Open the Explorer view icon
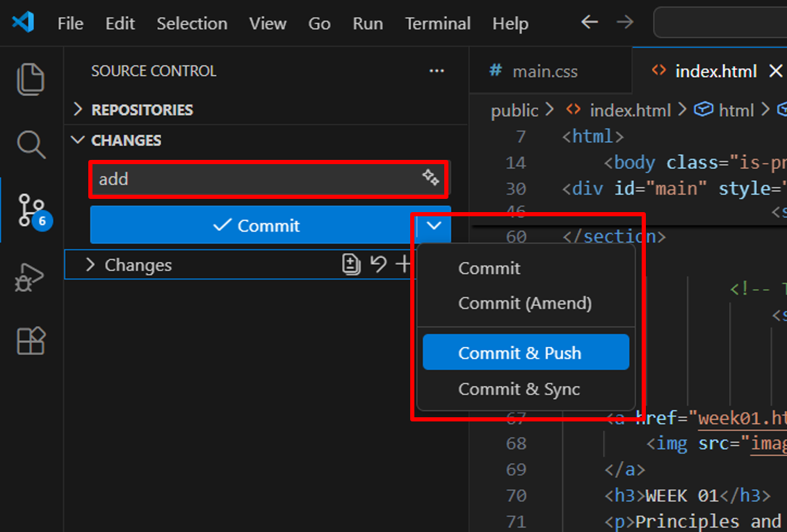Image resolution: width=787 pixels, height=532 pixels. click(x=31, y=79)
